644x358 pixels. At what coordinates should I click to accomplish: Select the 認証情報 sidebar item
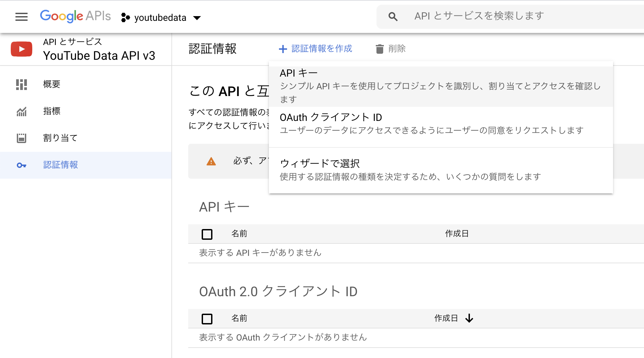[x=86, y=165]
